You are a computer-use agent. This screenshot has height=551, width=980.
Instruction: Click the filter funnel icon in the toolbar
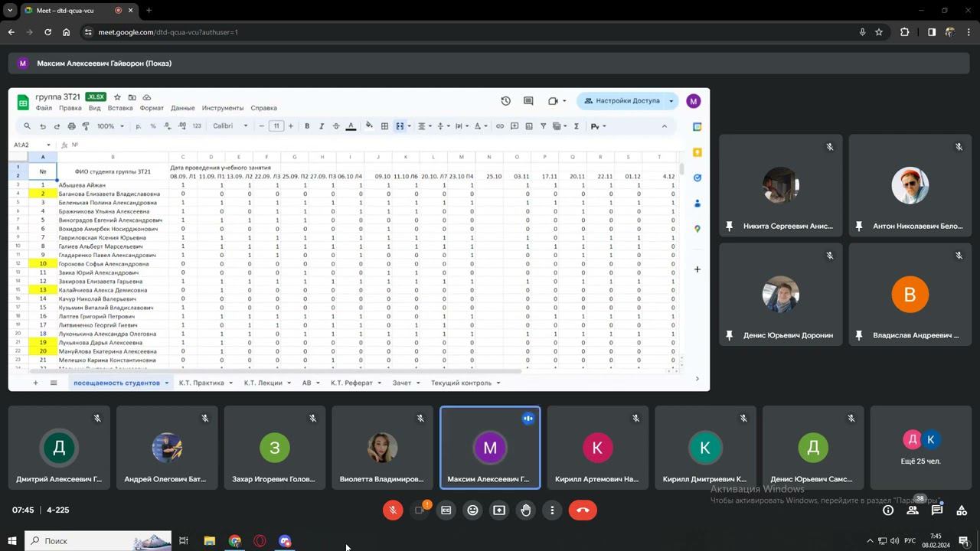click(x=543, y=126)
